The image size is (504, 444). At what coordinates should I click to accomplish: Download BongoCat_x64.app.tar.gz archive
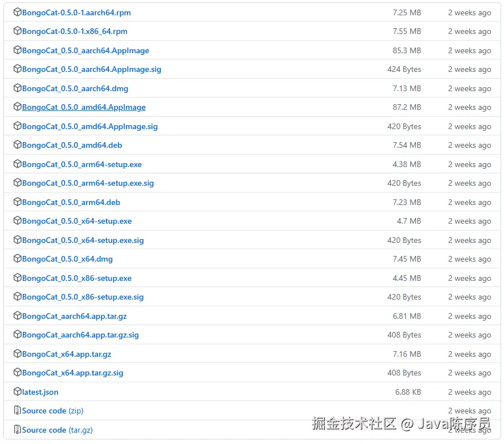tap(66, 354)
